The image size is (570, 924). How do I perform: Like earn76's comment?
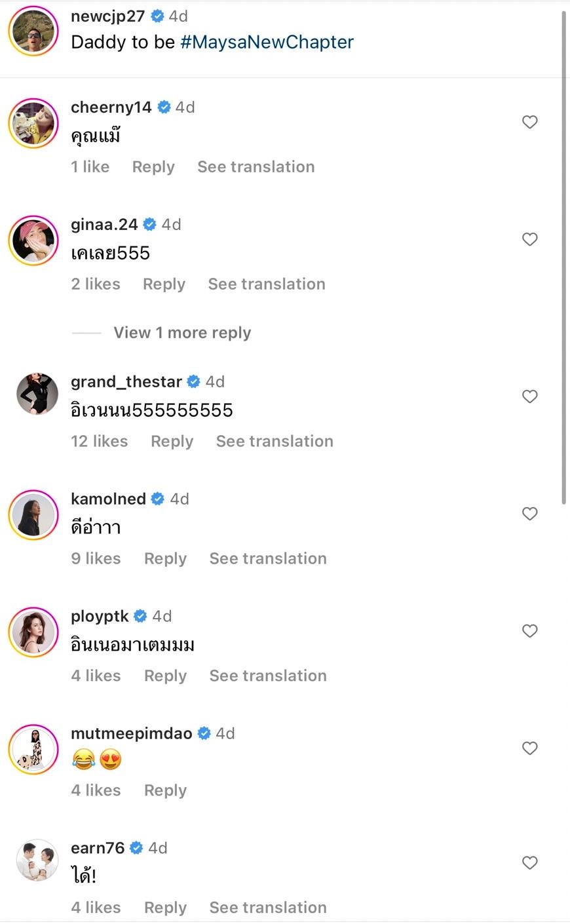point(529,863)
